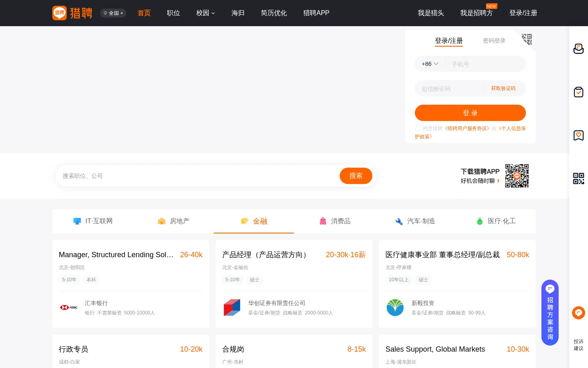Focus the 手机号 input field

pos(486,64)
